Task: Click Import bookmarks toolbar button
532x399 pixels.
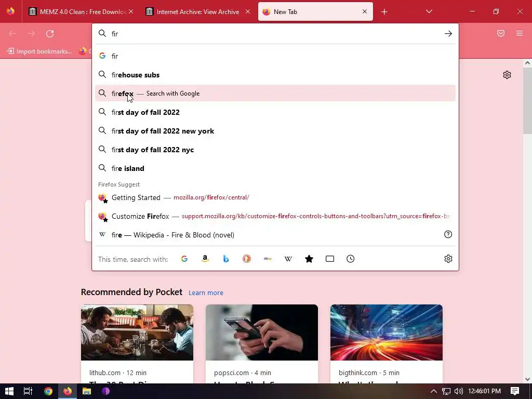Action: pos(39,51)
